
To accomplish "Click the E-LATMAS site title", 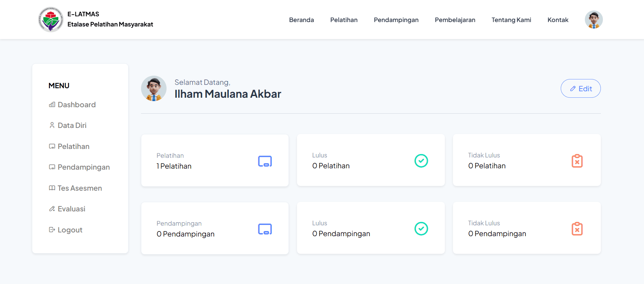I will click(83, 14).
